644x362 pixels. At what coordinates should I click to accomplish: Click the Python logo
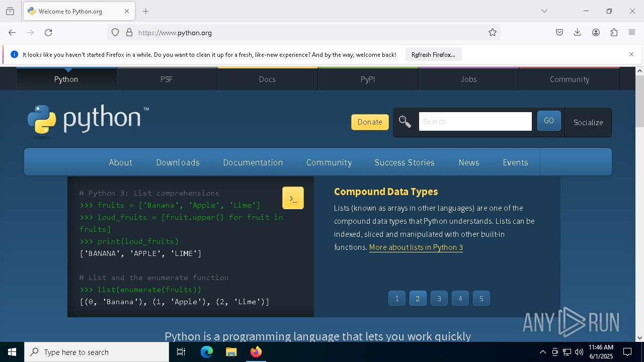pyautogui.click(x=89, y=121)
